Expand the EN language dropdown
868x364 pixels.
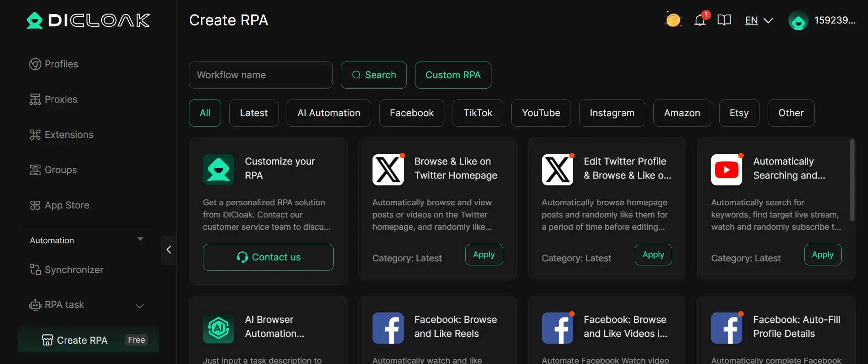[759, 21]
